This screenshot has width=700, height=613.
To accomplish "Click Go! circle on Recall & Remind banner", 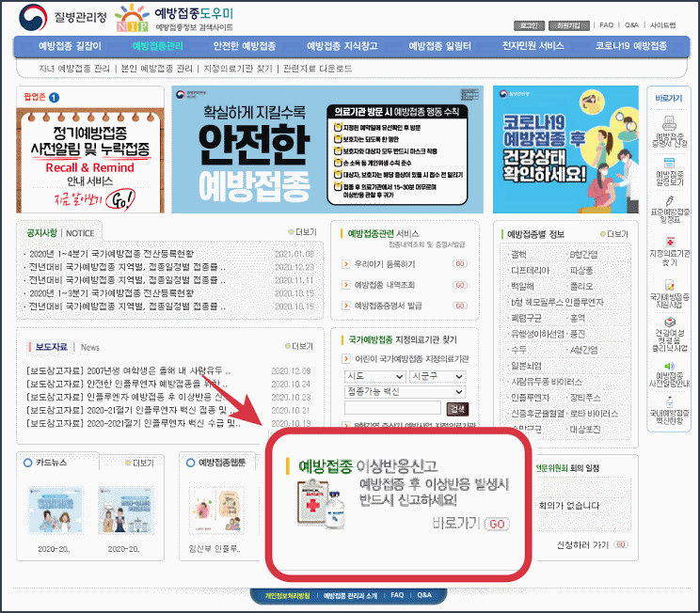I will click(x=120, y=199).
